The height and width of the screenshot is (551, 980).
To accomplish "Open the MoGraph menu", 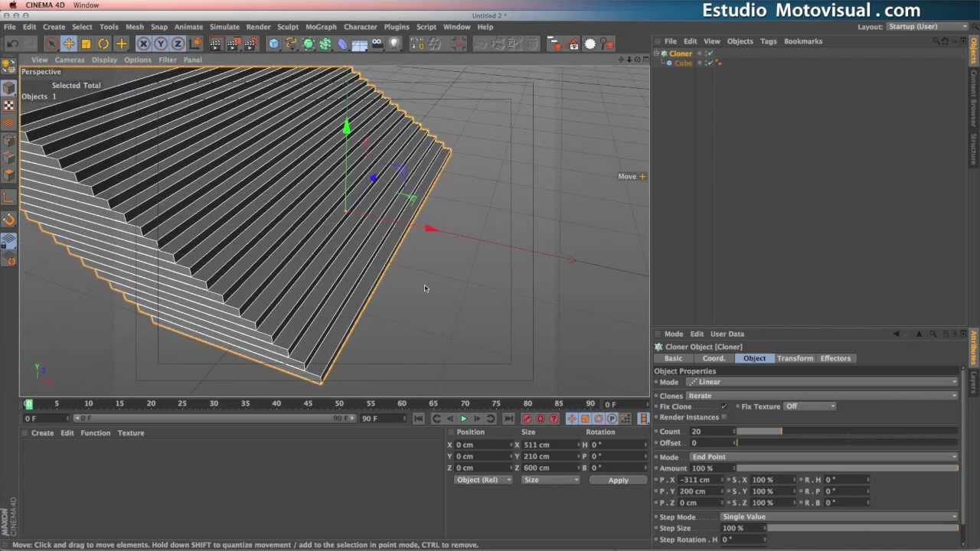I will click(321, 27).
